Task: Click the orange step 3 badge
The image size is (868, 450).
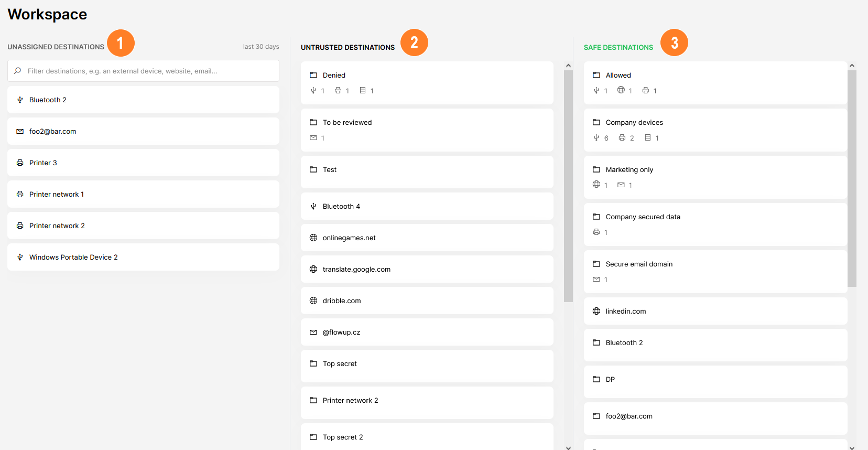Action: 674,43
